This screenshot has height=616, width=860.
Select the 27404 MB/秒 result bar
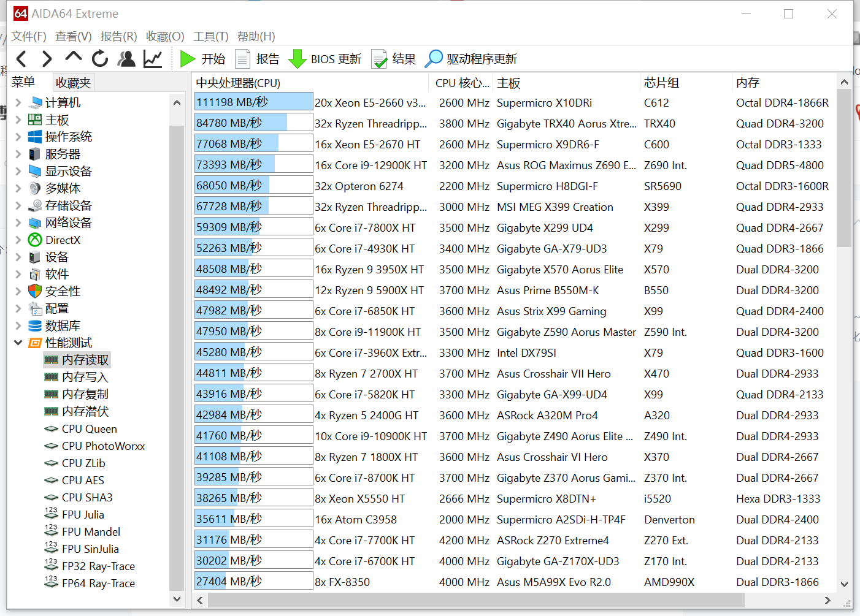[x=253, y=582]
